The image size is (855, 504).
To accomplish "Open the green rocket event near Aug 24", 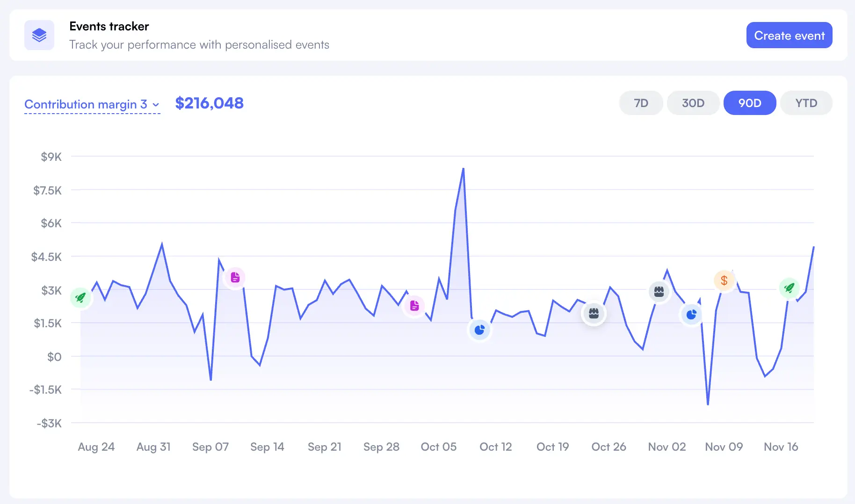I will (x=80, y=297).
